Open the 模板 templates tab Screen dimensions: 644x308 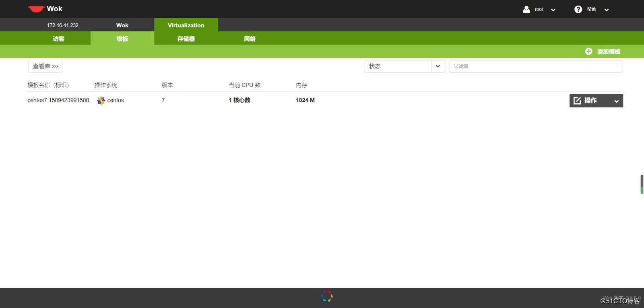pos(122,39)
